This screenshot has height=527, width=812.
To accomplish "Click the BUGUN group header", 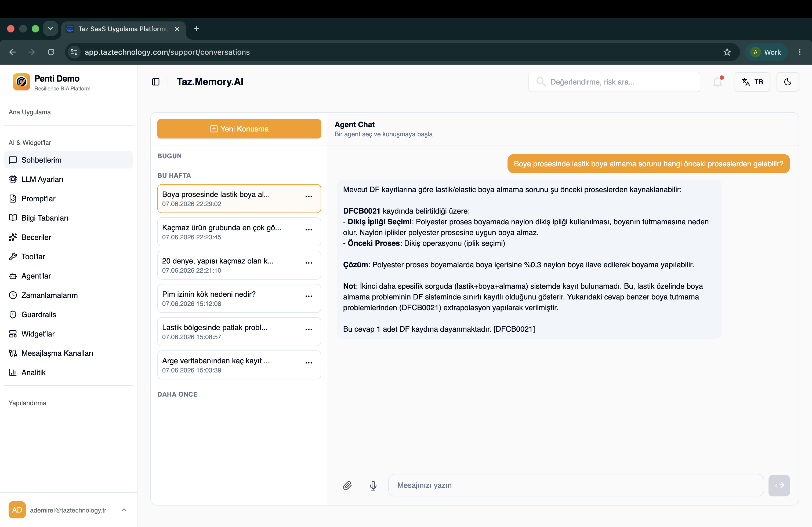I will 169,156.
